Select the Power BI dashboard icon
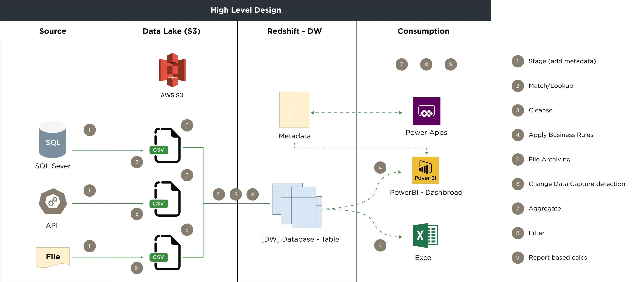Image resolution: width=644 pixels, height=282 pixels. (x=425, y=170)
